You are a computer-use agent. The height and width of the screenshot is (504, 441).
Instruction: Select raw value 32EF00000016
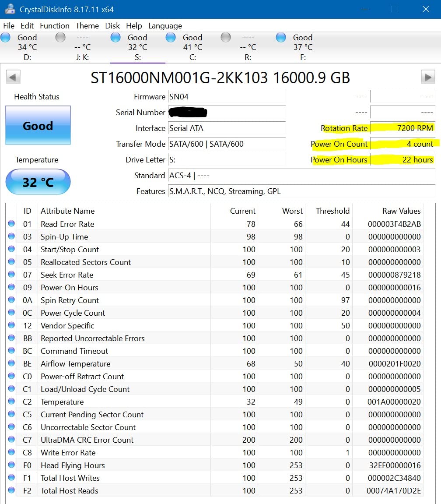395,465
